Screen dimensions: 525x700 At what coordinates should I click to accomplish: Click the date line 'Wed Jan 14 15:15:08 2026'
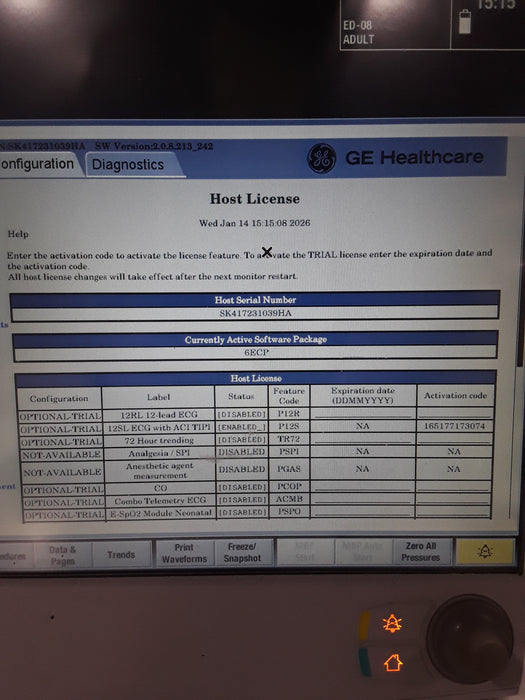[254, 223]
